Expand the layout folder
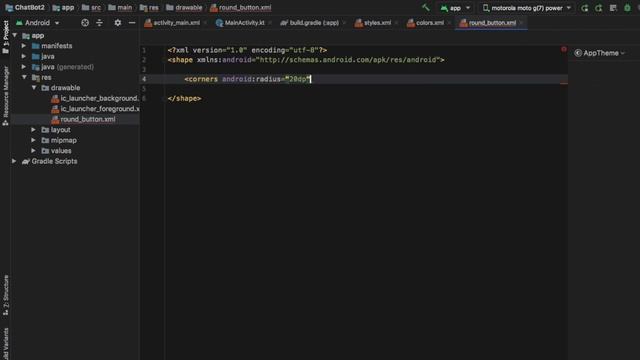640x360 pixels. pyautogui.click(x=34, y=130)
